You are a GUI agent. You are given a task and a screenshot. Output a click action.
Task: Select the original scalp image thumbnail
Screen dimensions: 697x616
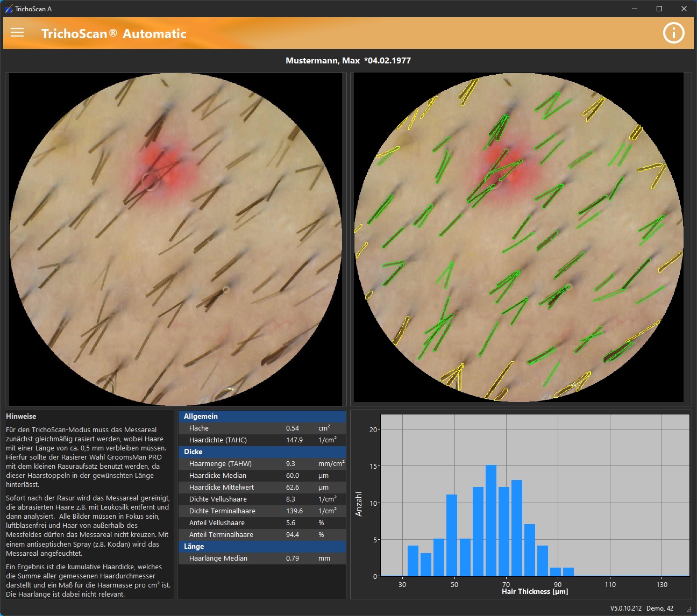coord(175,239)
